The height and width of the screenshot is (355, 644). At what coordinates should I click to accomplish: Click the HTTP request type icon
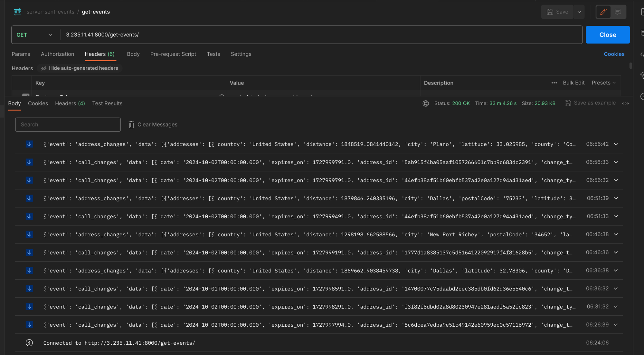[17, 12]
